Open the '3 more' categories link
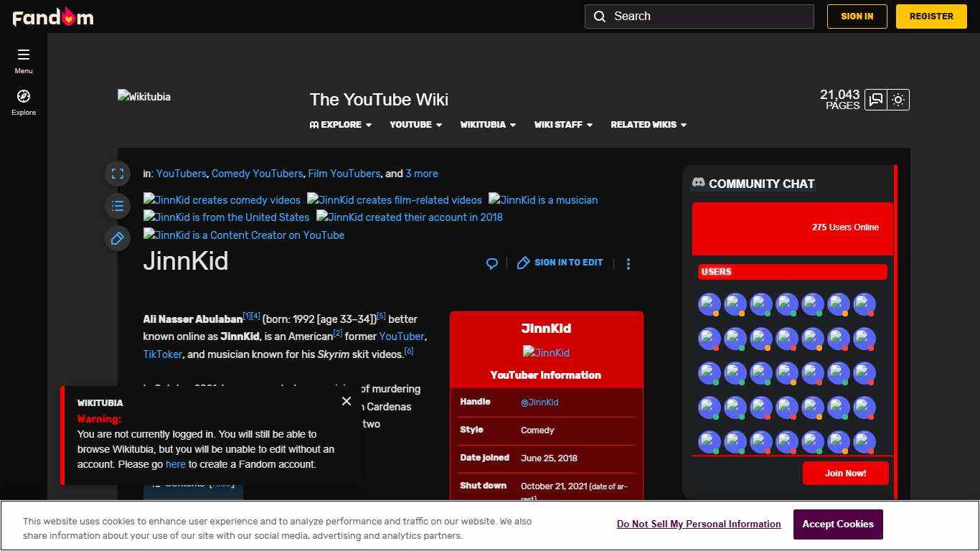This screenshot has width=980, height=551. coord(421,174)
